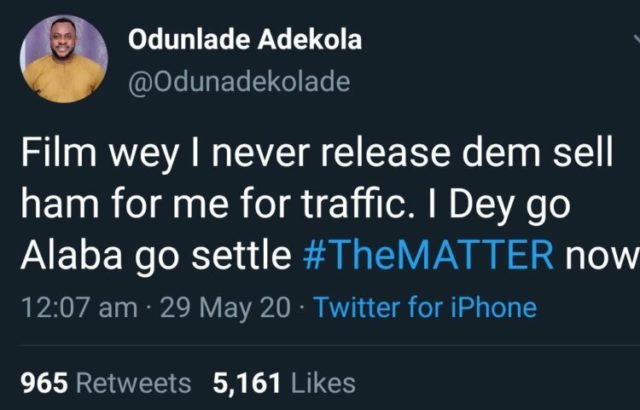Open the Retweets list label
Viewport: 640px width, 410px height.
point(133,382)
